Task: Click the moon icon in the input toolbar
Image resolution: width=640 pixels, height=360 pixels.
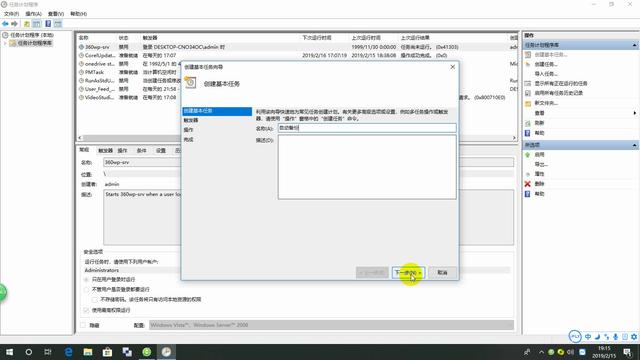Action: [597, 337]
